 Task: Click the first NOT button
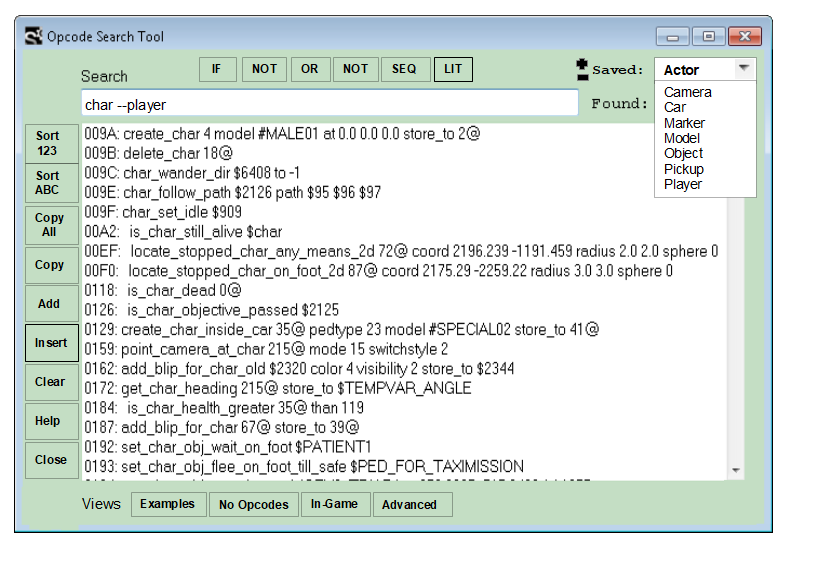pyautogui.click(x=264, y=69)
